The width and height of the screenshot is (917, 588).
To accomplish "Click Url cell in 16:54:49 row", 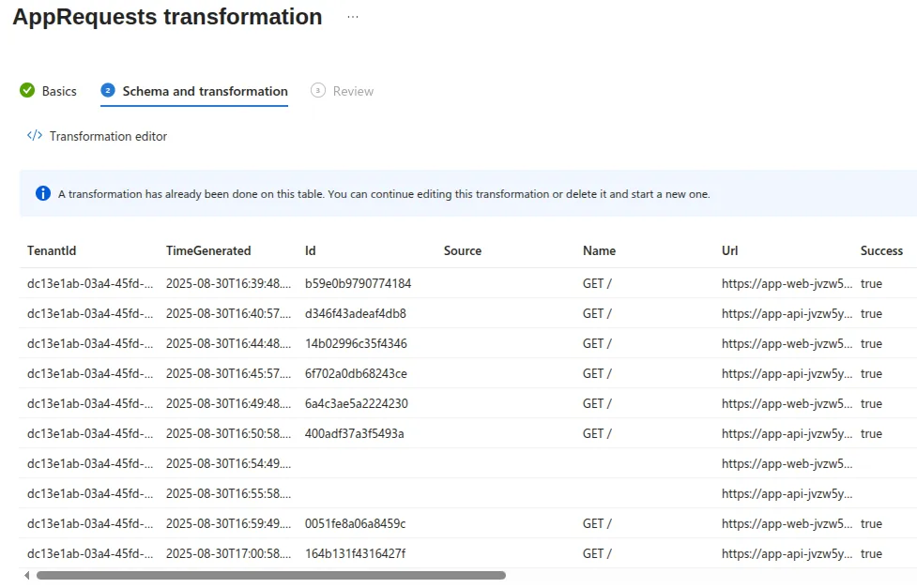I will pyautogui.click(x=787, y=463).
